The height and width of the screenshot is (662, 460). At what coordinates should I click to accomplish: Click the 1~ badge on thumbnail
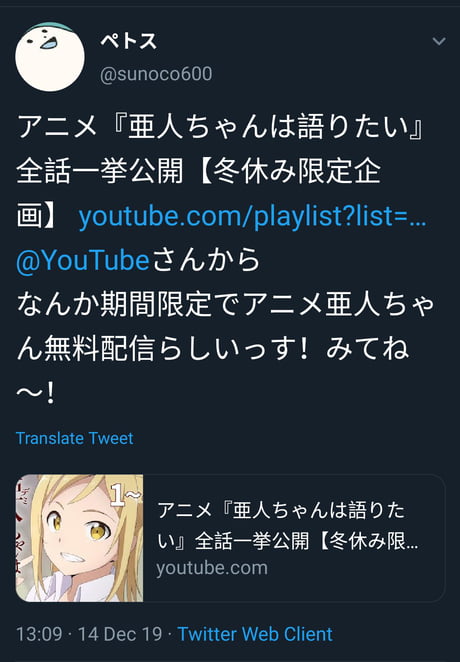pos(125,496)
